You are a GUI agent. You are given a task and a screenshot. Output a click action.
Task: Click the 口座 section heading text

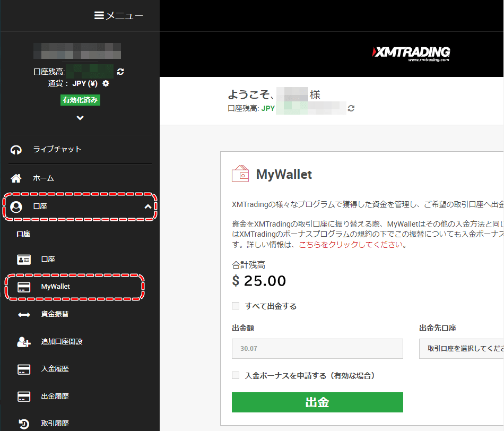23,234
